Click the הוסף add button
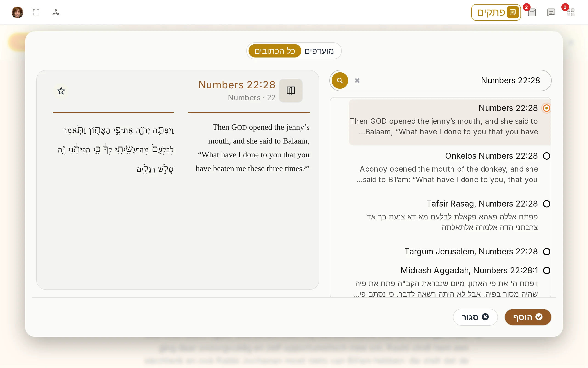 pyautogui.click(x=528, y=317)
